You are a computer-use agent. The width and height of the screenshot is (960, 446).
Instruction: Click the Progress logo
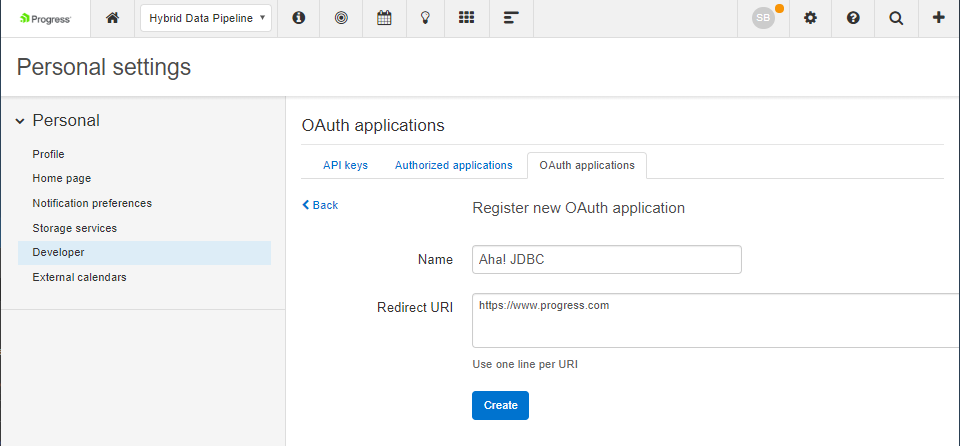point(45,18)
